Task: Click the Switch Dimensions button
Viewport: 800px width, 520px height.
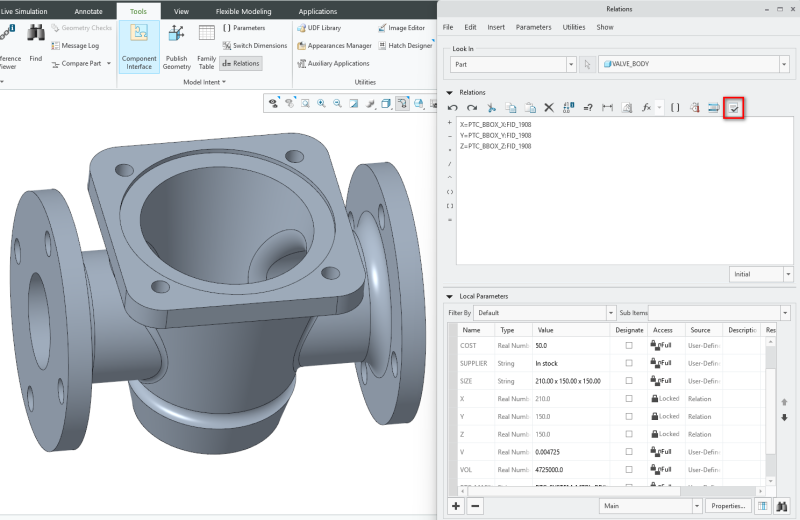Action: click(254, 45)
